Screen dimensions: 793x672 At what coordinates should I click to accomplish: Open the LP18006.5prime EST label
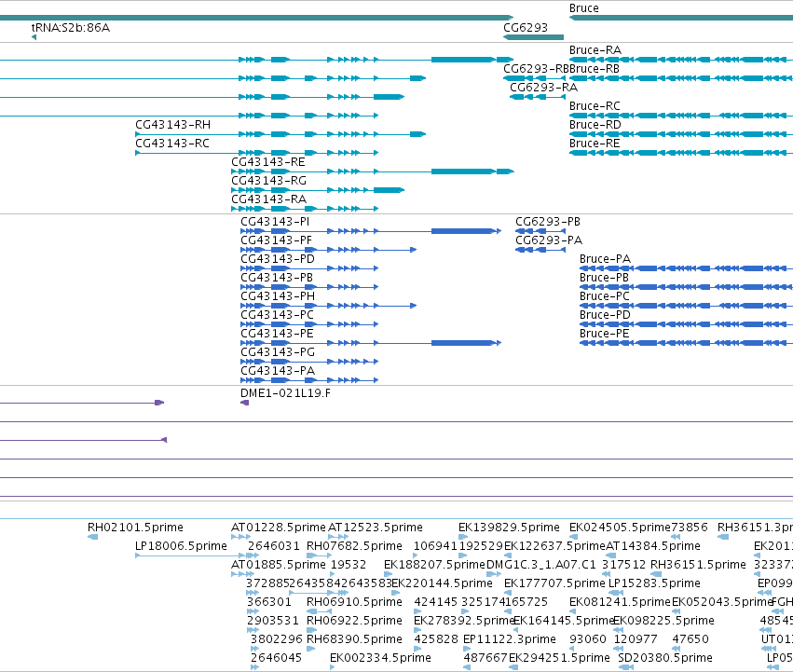[x=181, y=546]
